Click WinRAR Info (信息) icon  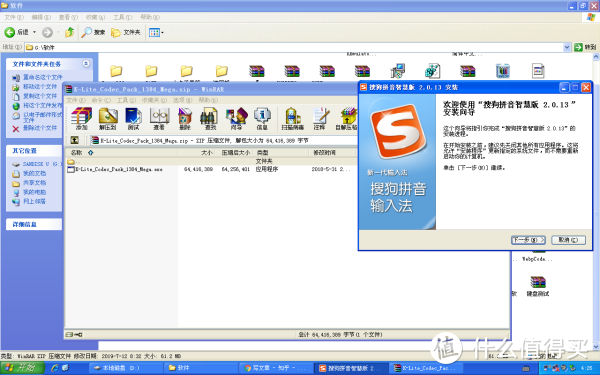(262, 119)
